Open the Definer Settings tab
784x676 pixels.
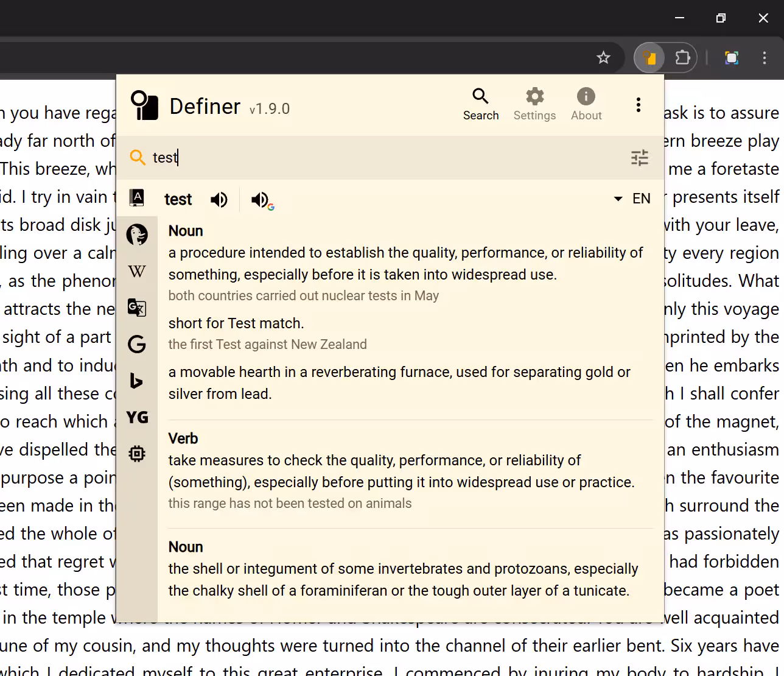click(x=534, y=105)
